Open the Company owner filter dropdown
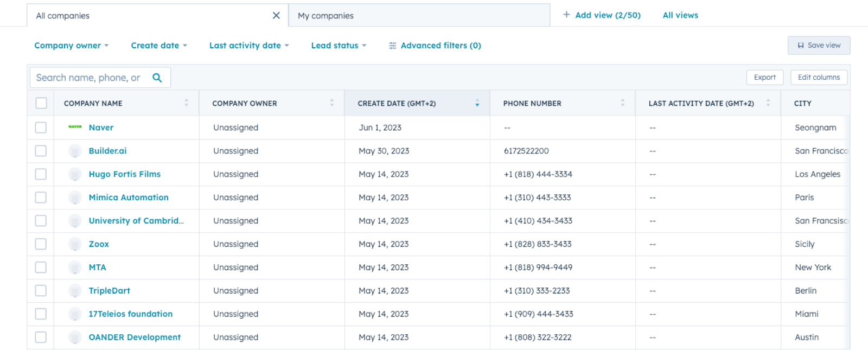This screenshot has height=350, width=868. 72,46
